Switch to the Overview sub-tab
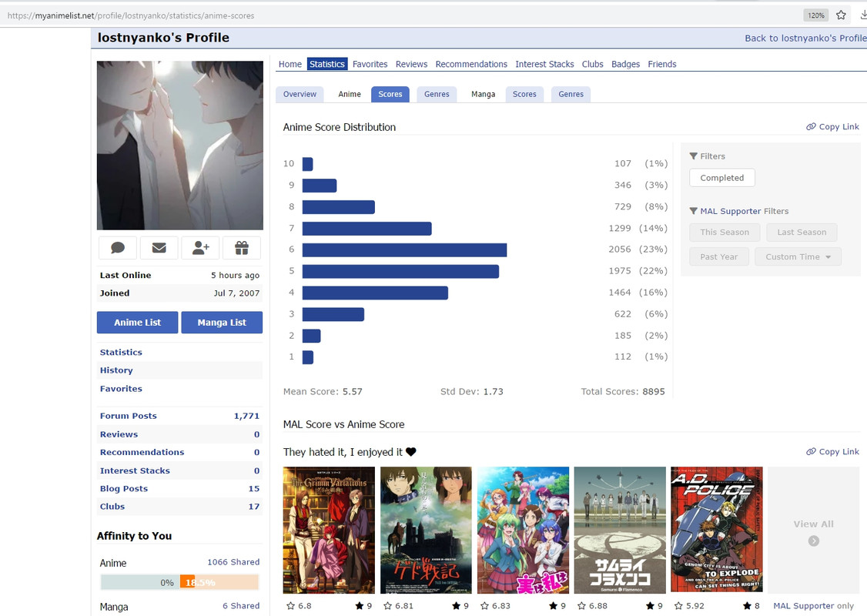 (x=300, y=95)
